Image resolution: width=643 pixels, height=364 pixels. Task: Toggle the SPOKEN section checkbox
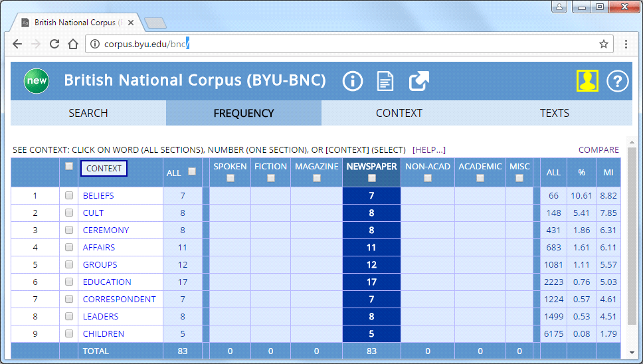[230, 178]
